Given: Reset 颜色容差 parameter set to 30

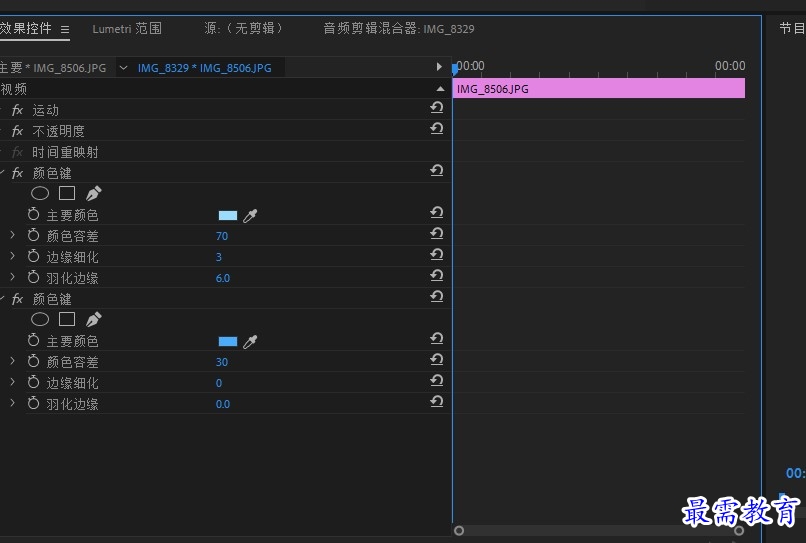Looking at the screenshot, I should (437, 360).
